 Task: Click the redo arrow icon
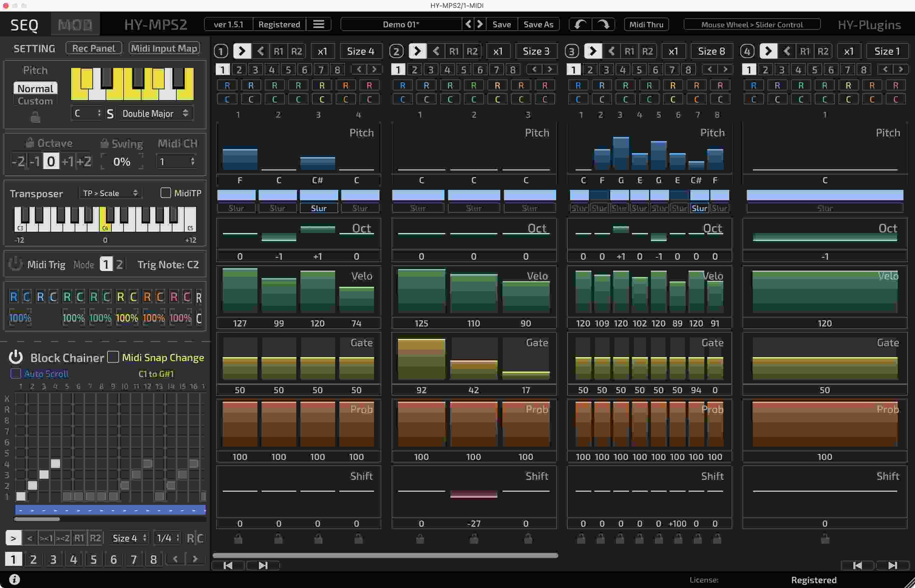(603, 25)
